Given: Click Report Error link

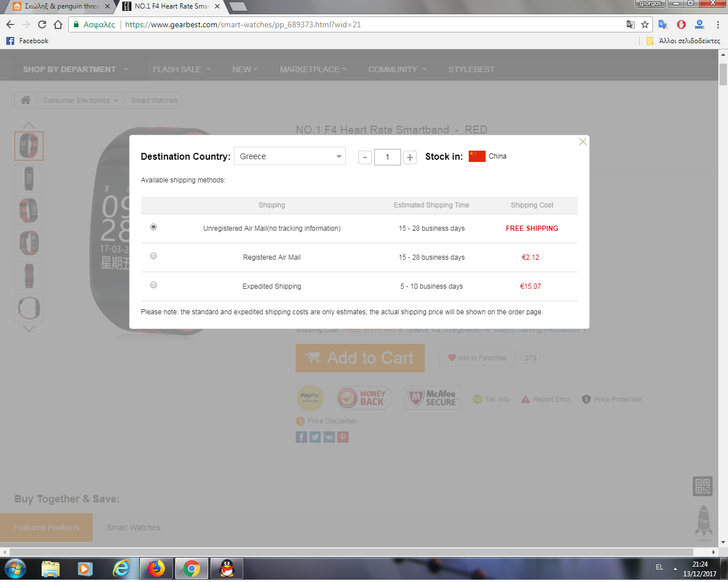Looking at the screenshot, I should point(546,400).
